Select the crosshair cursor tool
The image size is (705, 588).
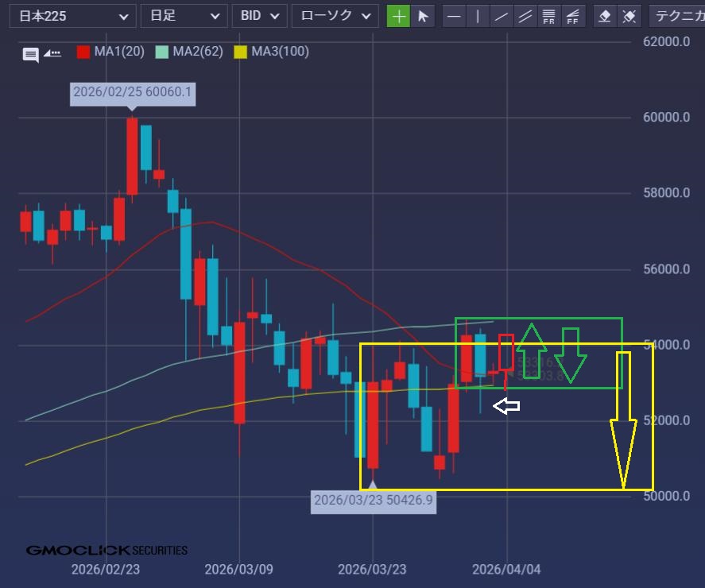tap(398, 16)
